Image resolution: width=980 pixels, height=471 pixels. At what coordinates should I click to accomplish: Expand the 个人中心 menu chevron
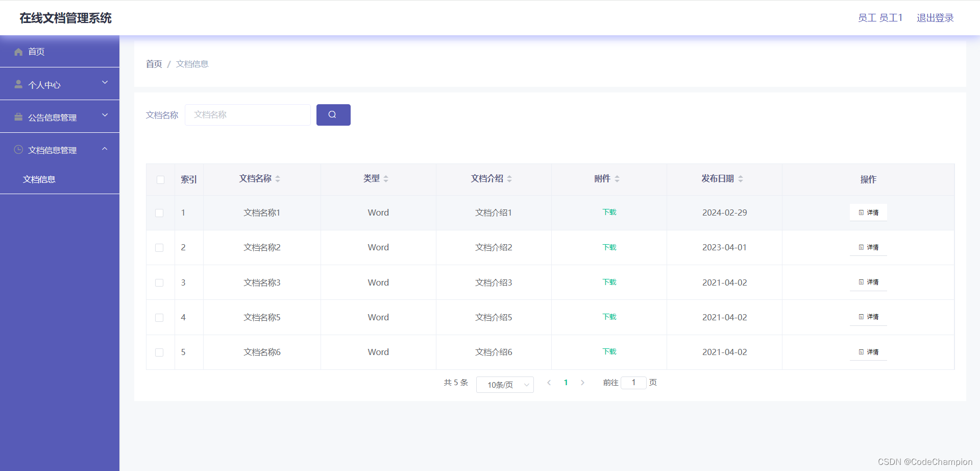105,82
